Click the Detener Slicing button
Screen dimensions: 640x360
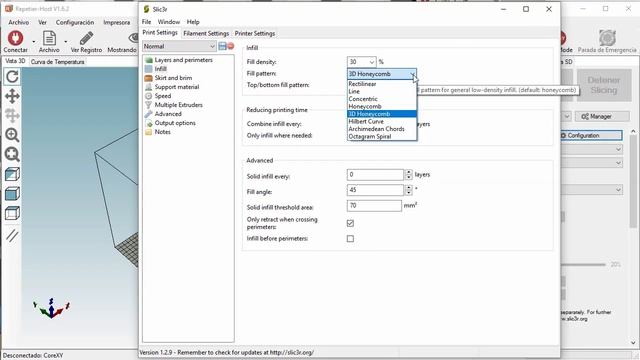[604, 85]
